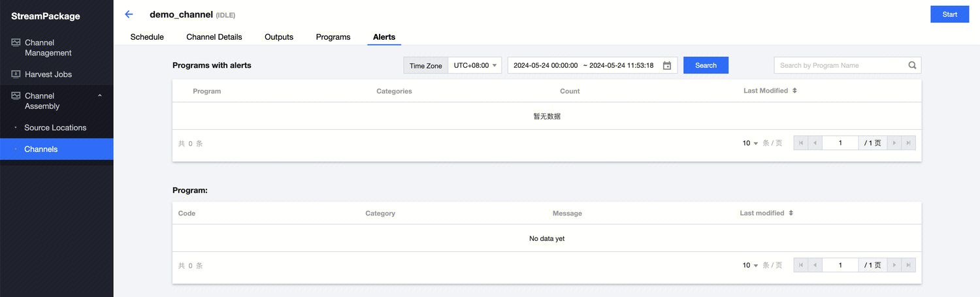The height and width of the screenshot is (297, 980).
Task: Open the calendar date picker icon
Action: pyautogui.click(x=667, y=65)
